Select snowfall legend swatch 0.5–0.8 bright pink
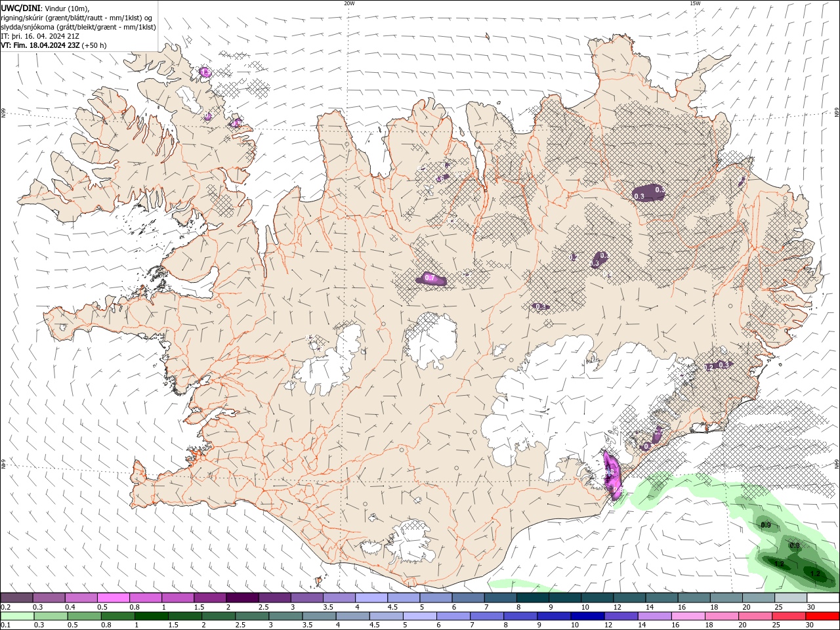840x630 pixels. coord(114,598)
